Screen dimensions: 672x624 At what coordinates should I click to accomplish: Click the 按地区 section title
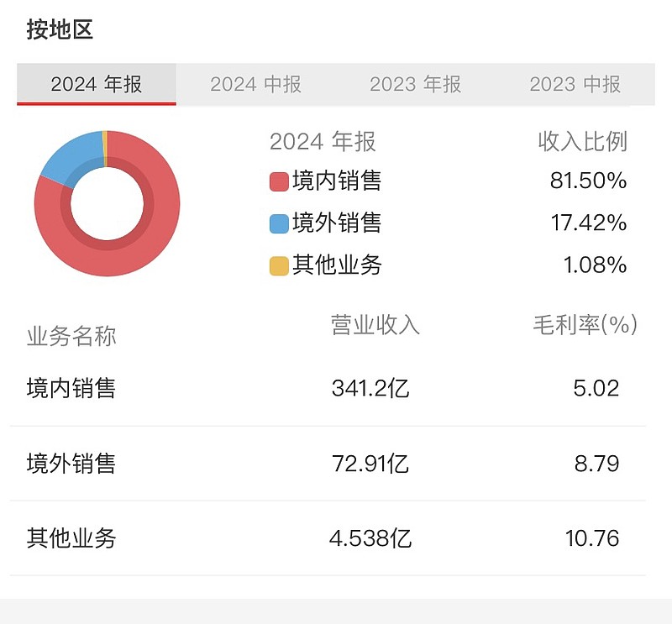pyautogui.click(x=60, y=29)
